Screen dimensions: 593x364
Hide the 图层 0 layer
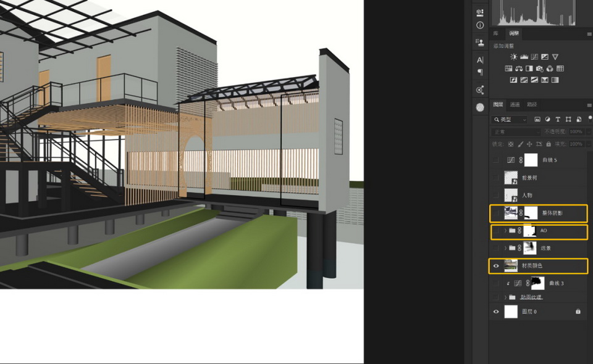pyautogui.click(x=495, y=312)
